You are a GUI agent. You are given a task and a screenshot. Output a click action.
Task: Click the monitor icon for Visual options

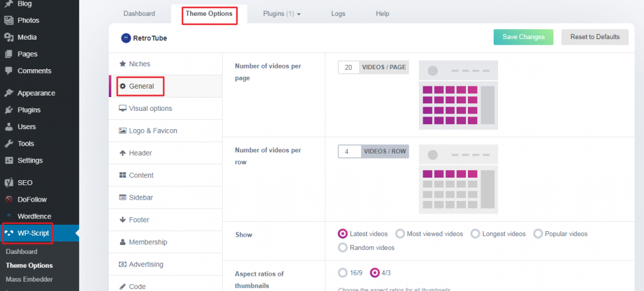click(123, 108)
